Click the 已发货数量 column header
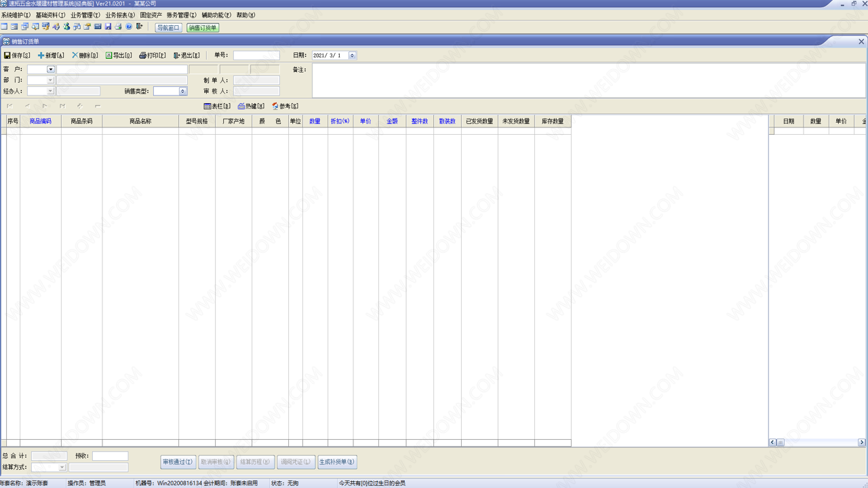The image size is (868, 488). (x=479, y=121)
